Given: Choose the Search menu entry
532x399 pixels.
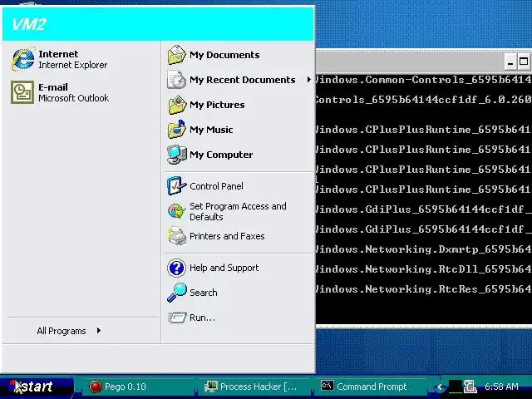Looking at the screenshot, I should [x=239, y=293].
